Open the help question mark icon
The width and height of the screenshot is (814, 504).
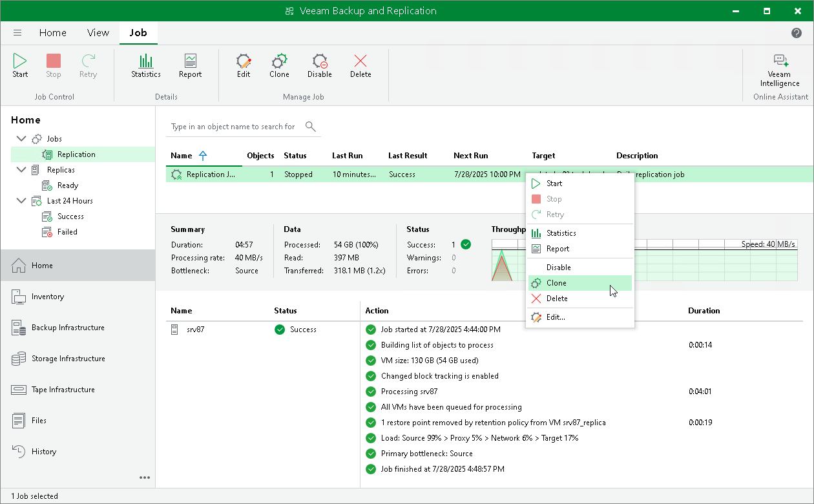point(797,33)
